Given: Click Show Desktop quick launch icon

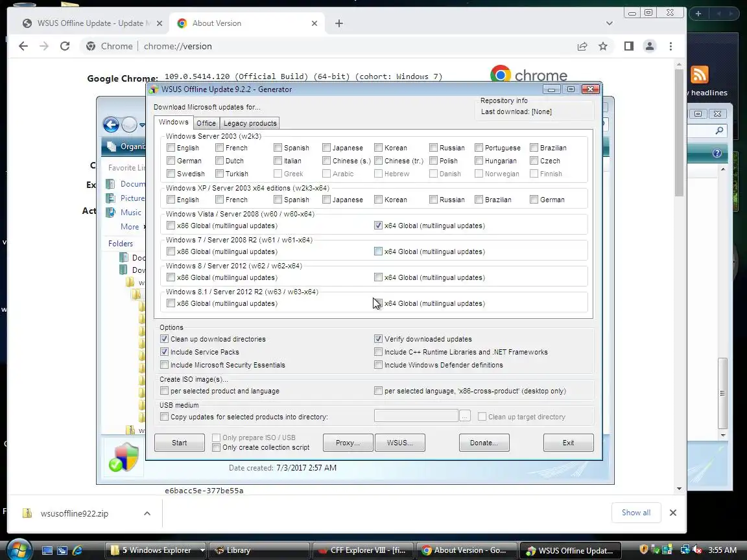Looking at the screenshot, I should 47,550.
